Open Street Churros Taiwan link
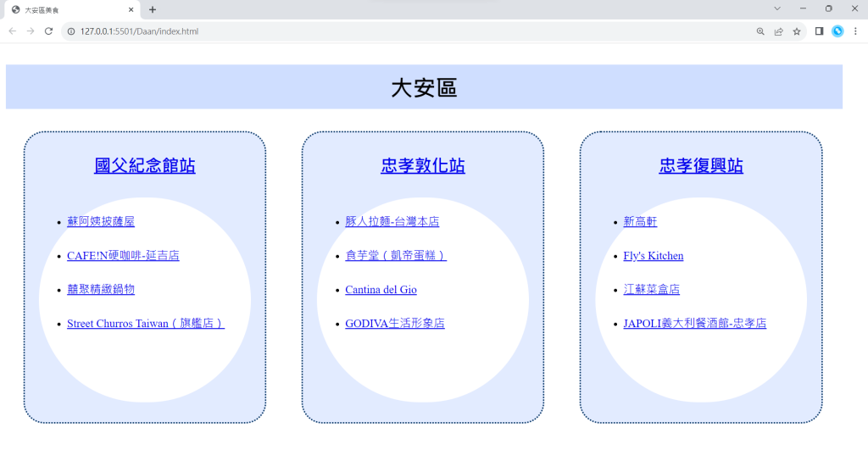 [x=146, y=323]
